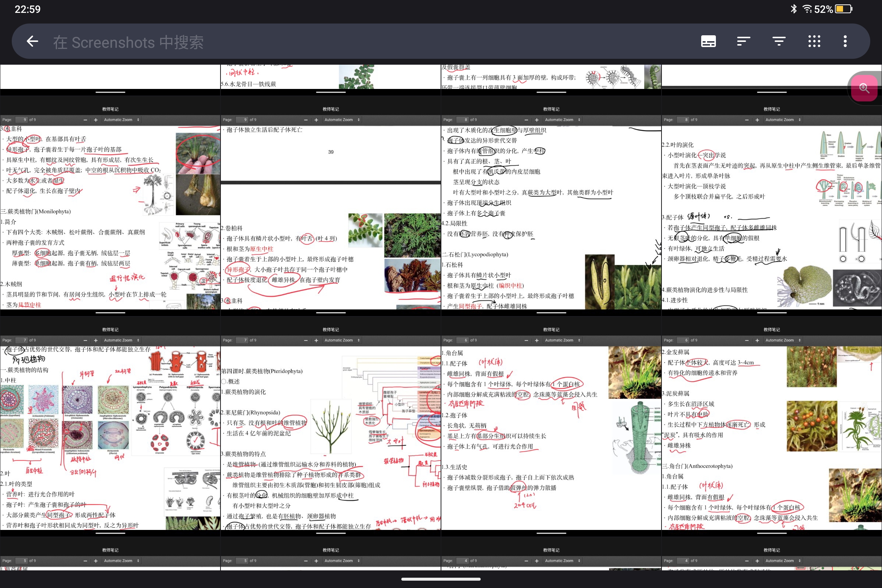
Task: Tap the back arrow in search bar
Action: (x=33, y=41)
